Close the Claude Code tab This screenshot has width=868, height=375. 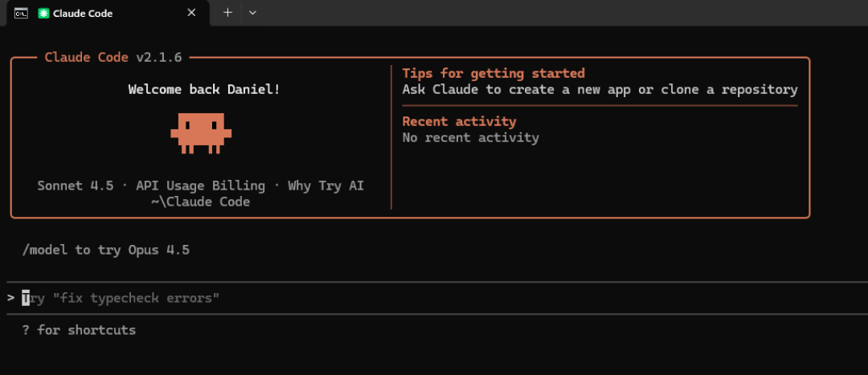191,13
